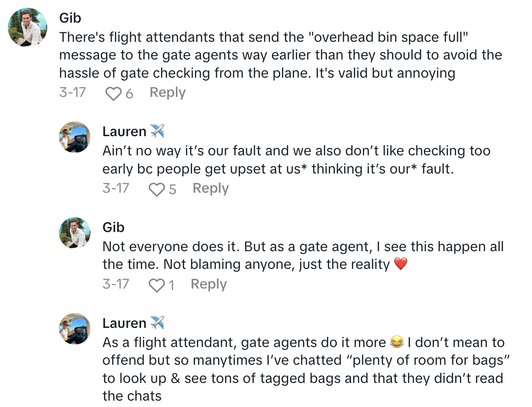
Task: Reply to Gib's "Not blaming anyone" comment
Action: 208,284
